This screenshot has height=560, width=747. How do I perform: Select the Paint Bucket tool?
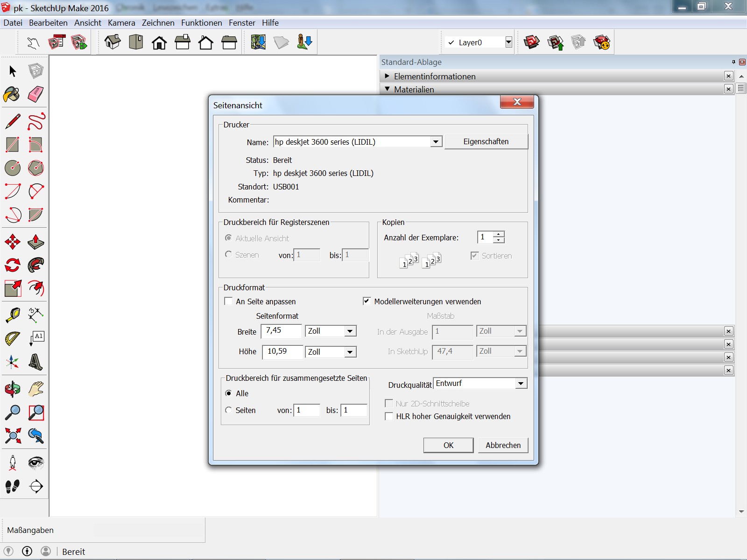click(12, 94)
